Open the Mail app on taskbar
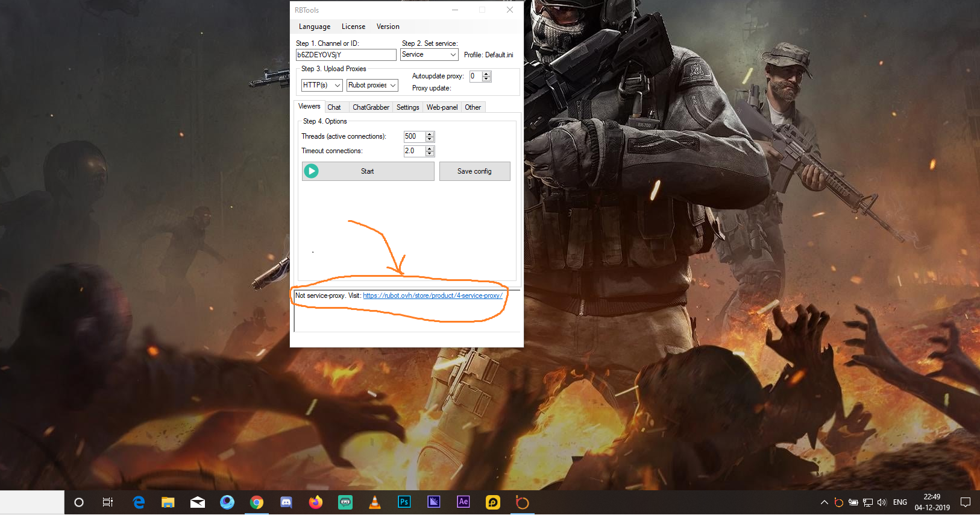 pyautogui.click(x=198, y=502)
